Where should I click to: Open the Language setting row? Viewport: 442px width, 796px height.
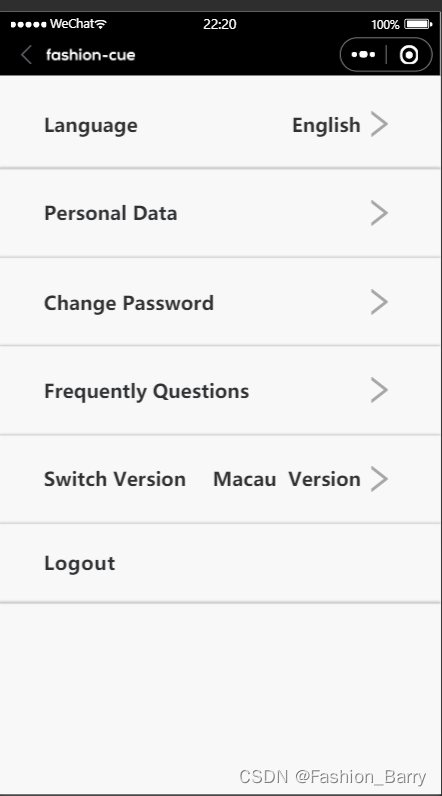coord(220,124)
